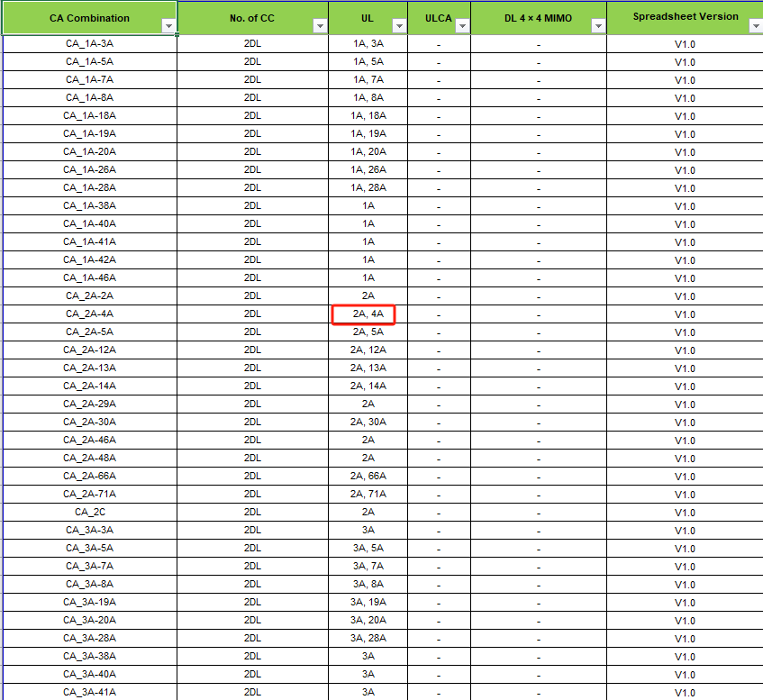Select the CA_3A-41A cell

[89, 692]
